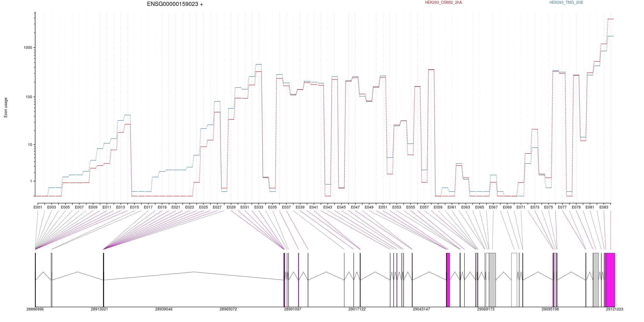Click exon label E031

pos(245,207)
